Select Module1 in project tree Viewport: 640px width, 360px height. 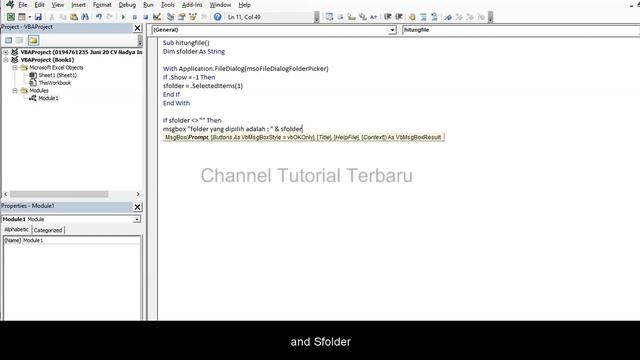click(48, 98)
